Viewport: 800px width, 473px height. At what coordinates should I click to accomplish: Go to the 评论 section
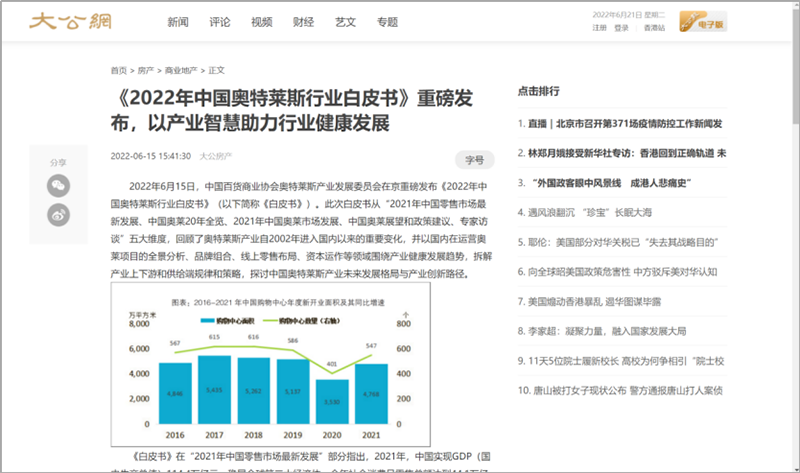[220, 22]
